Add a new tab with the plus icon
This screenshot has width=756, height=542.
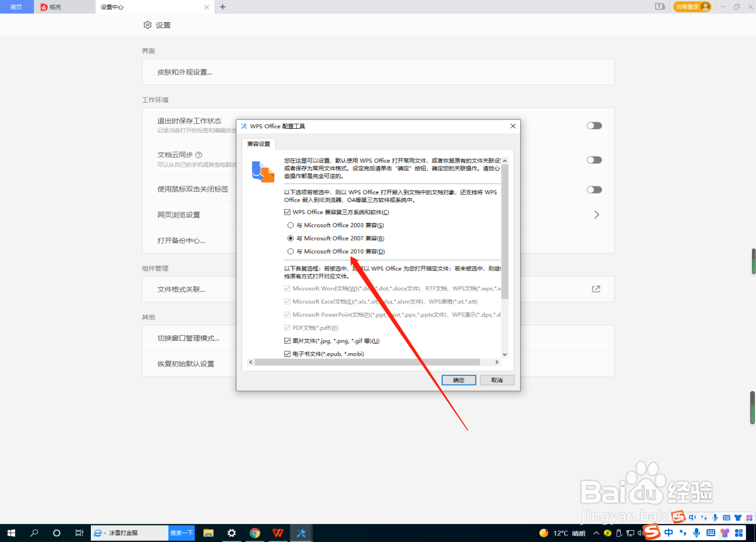click(222, 7)
